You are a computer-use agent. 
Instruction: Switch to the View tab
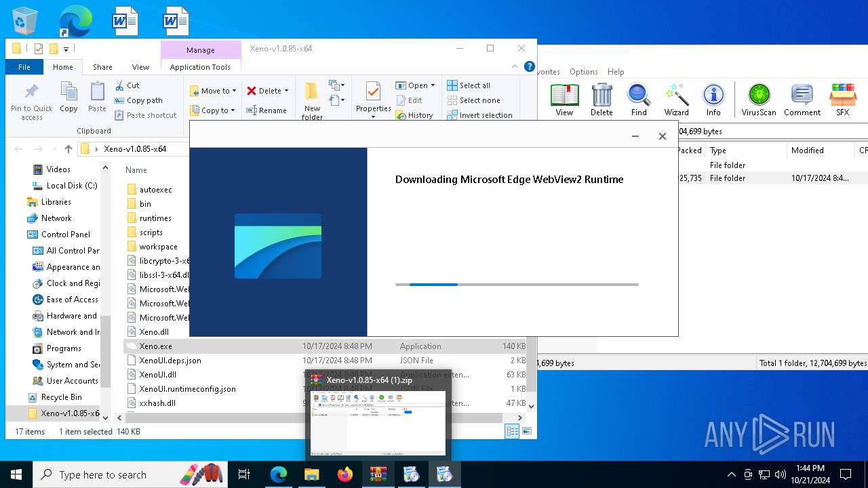tap(140, 67)
